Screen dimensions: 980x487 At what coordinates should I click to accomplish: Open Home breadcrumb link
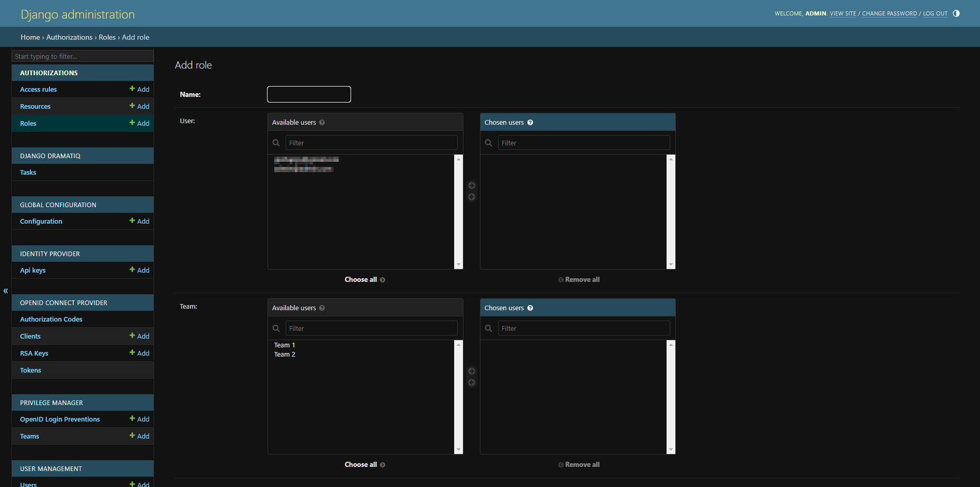30,37
